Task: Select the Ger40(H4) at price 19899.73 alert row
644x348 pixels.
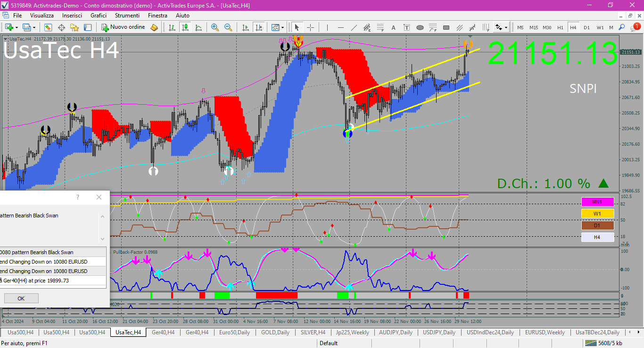Action: (53, 281)
